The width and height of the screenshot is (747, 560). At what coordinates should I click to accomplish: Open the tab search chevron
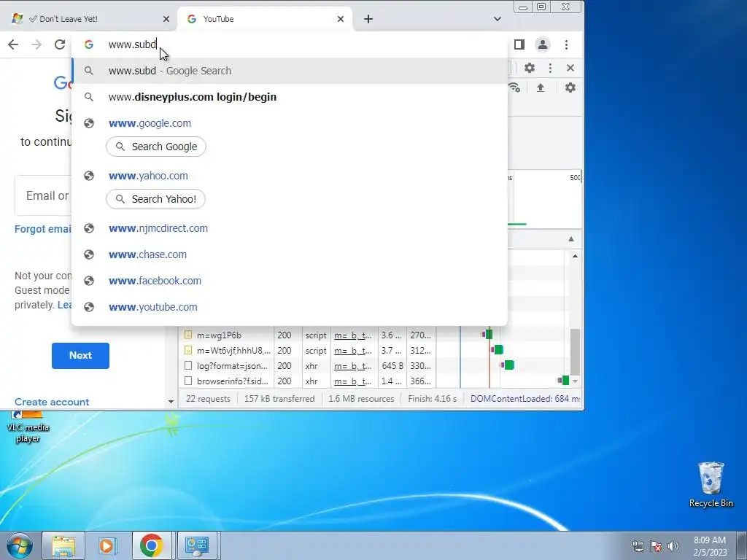click(x=498, y=19)
